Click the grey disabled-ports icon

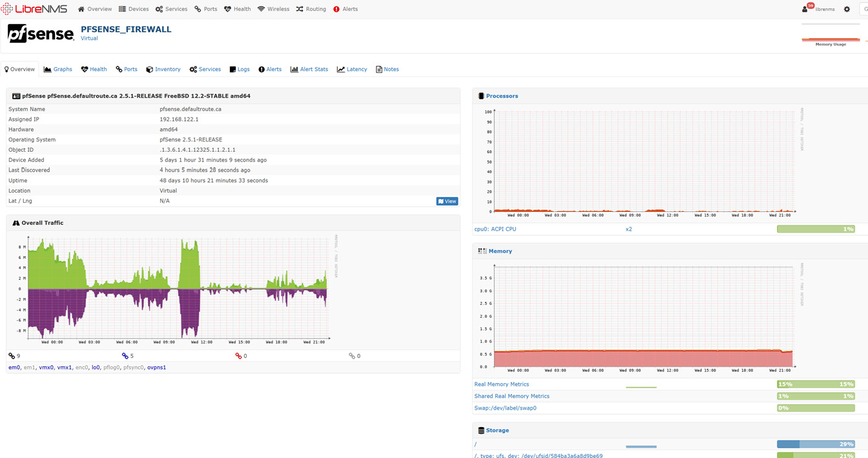pos(352,356)
